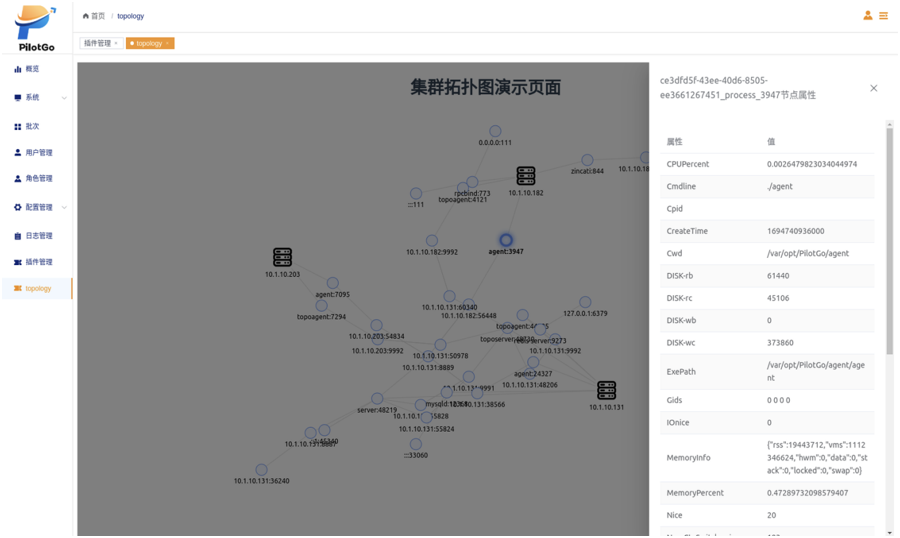The width and height of the screenshot is (900, 538).
Task: Open 用户管理 in the sidebar
Action: pos(38,153)
